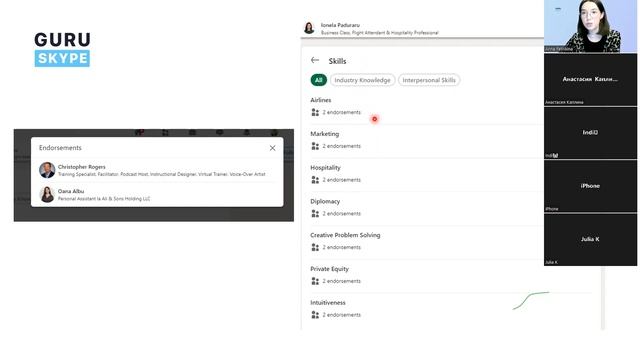The image size is (640, 360).
Task: Click the Guru Skype logo
Action: click(62, 49)
